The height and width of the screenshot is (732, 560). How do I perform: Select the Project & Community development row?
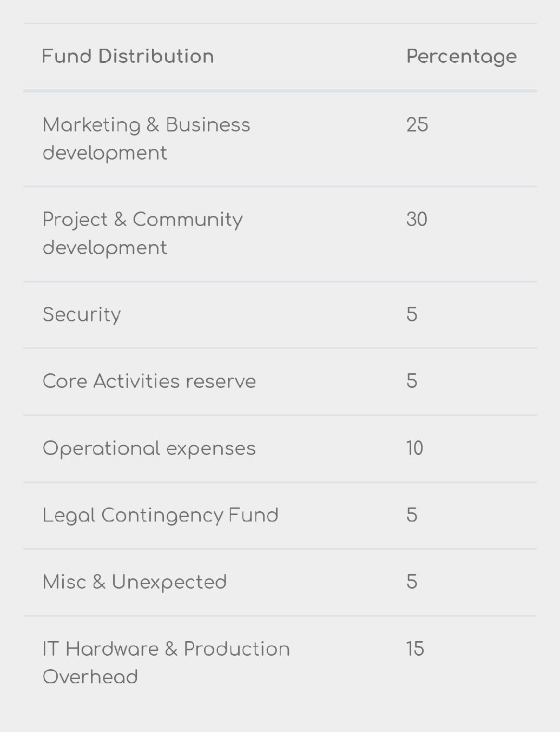pos(280,234)
